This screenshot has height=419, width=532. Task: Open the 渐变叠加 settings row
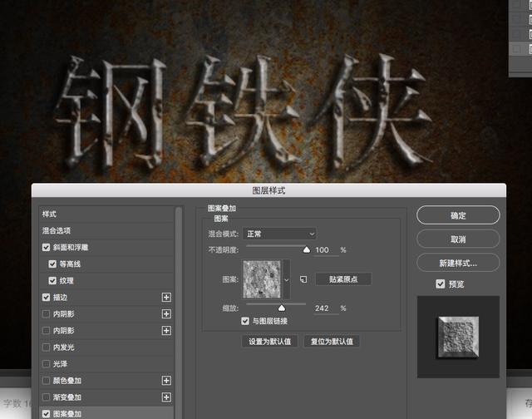[x=106, y=397]
